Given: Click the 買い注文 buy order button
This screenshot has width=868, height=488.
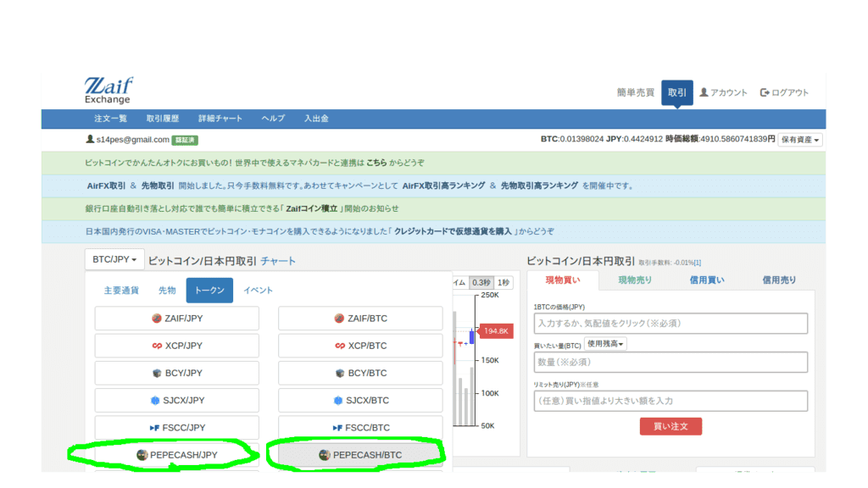Looking at the screenshot, I should (670, 426).
